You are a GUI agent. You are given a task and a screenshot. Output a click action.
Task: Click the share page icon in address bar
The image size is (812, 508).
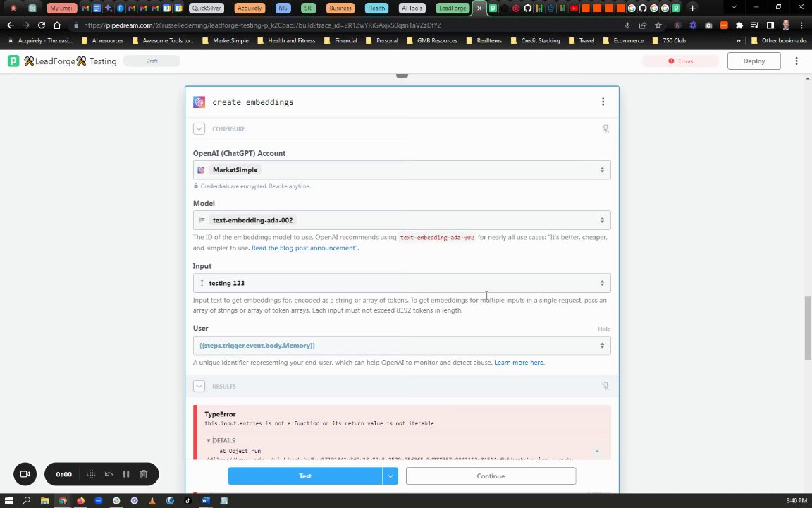(643, 25)
